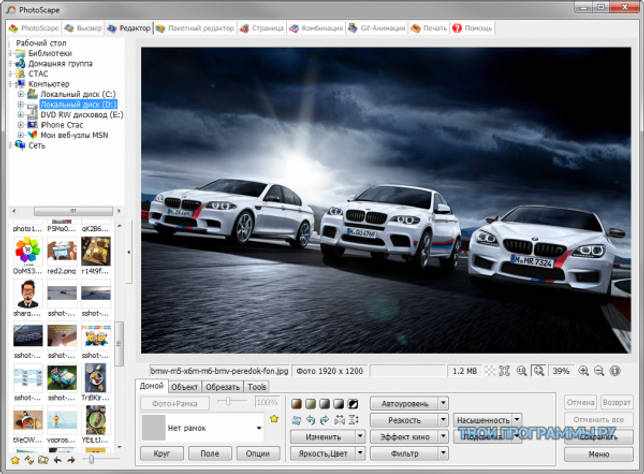This screenshot has width=644, height=474.
Task: Select the red2.png thumbnail
Action: pos(62,251)
